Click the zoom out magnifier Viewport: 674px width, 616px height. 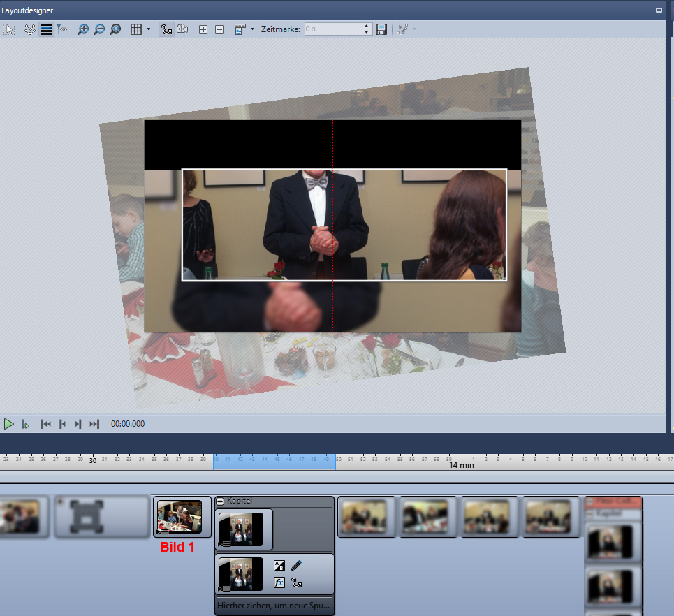coord(99,29)
